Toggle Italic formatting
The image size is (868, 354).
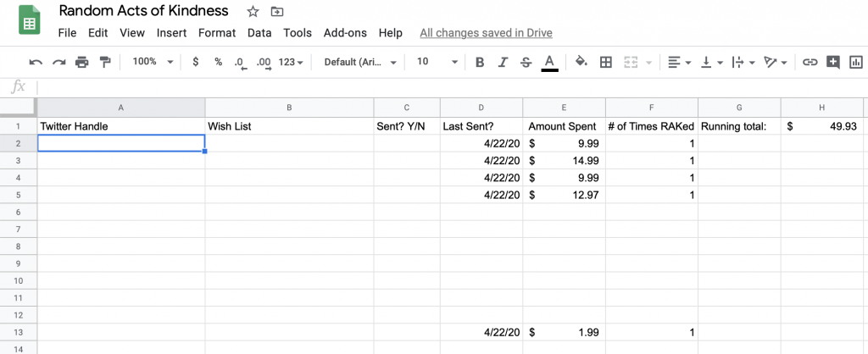[503, 62]
